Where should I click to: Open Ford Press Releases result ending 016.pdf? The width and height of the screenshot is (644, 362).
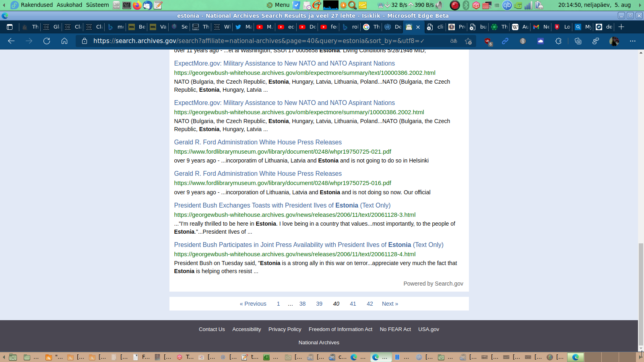point(258,173)
